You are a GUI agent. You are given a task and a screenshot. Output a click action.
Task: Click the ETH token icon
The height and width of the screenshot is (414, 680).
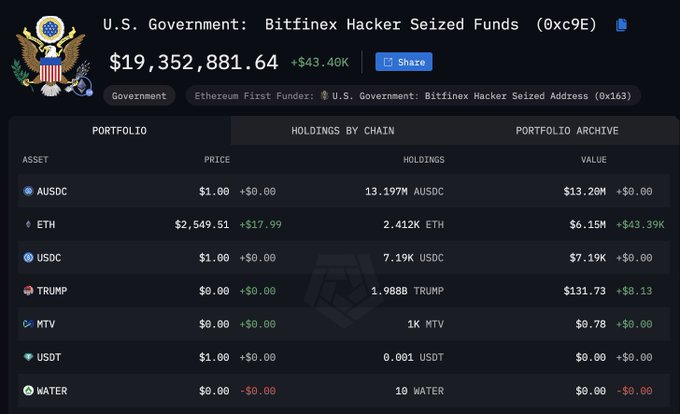pos(28,224)
